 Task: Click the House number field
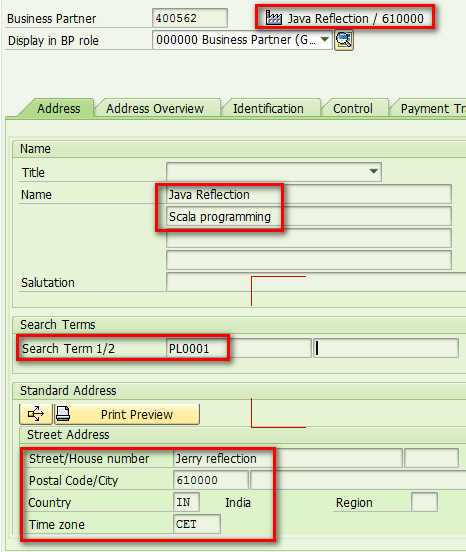(x=432, y=458)
